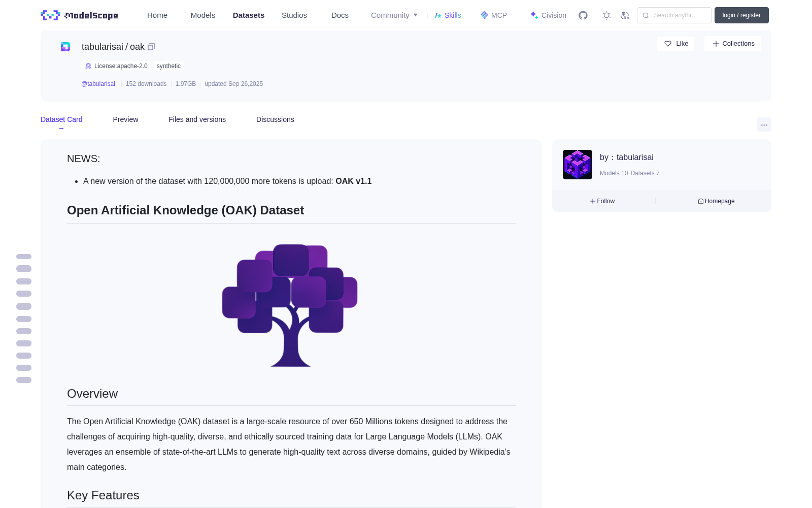Follow the tabularisai author
Viewport: 812px width, 508px height.
pyautogui.click(x=602, y=201)
